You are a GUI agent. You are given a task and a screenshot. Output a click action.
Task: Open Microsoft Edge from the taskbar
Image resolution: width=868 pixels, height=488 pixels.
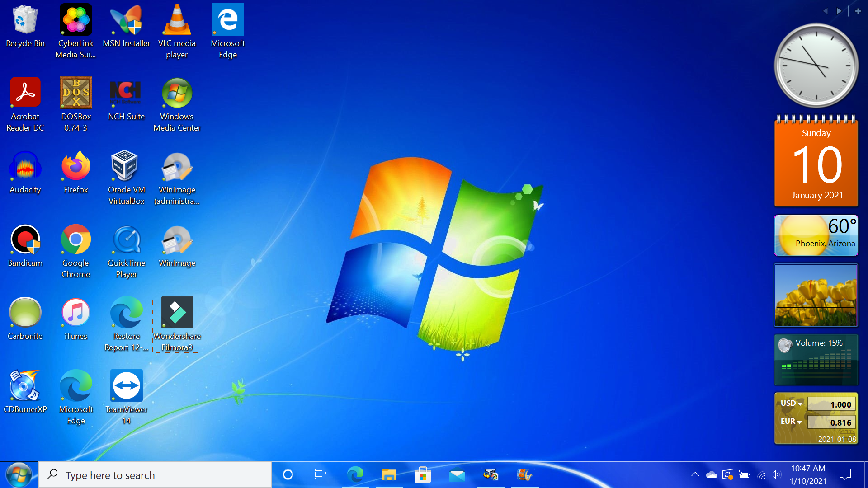click(x=355, y=475)
